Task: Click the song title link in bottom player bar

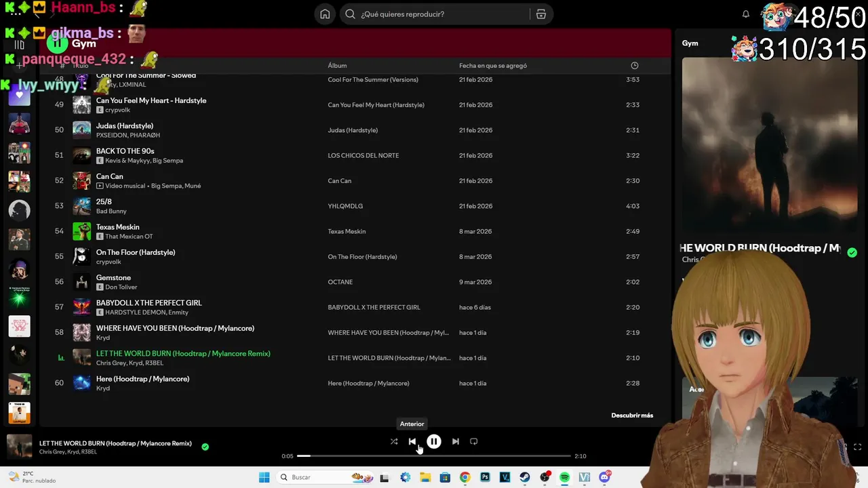Action: 115,443
